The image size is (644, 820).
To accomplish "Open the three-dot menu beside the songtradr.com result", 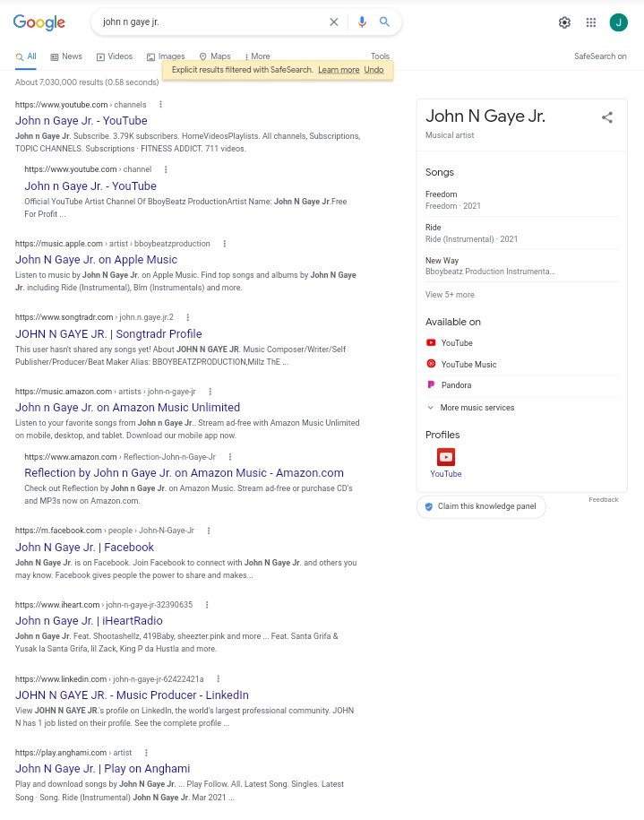I will tap(188, 317).
